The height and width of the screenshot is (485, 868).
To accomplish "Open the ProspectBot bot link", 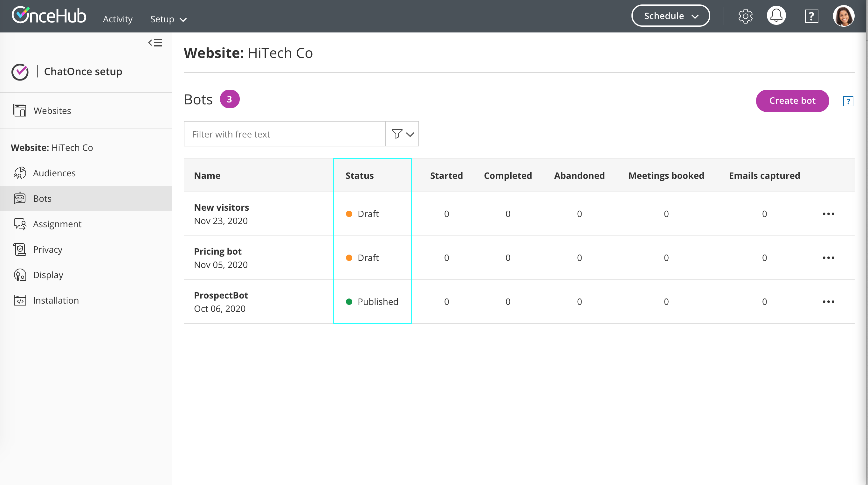I will coord(221,295).
